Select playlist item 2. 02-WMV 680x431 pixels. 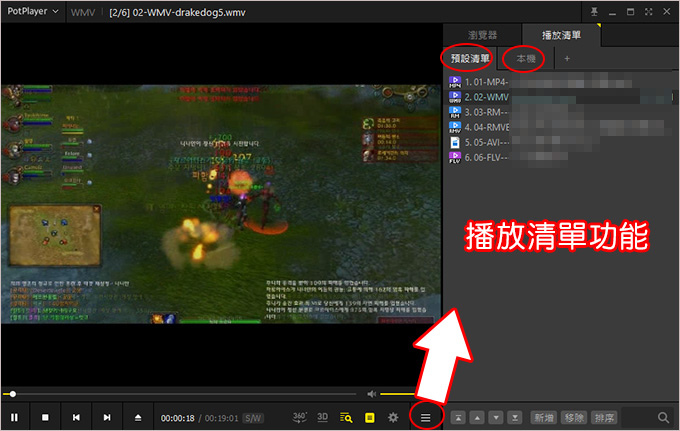(561, 97)
